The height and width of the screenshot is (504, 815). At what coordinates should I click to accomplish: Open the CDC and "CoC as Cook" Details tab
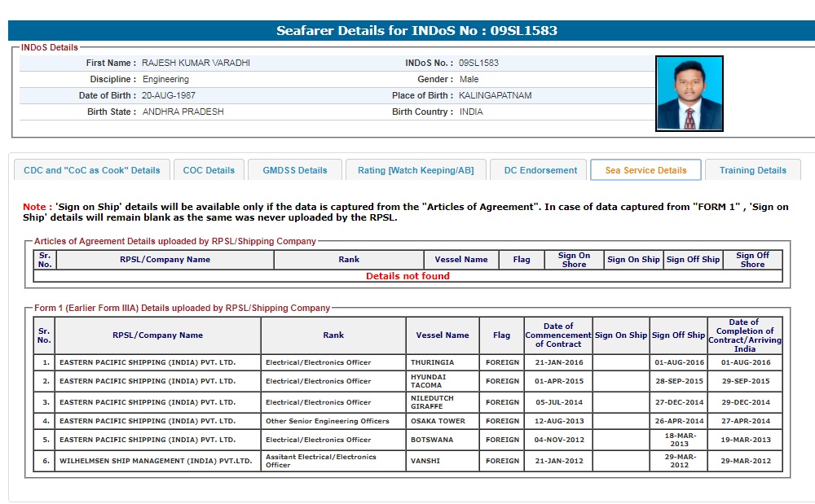click(92, 170)
